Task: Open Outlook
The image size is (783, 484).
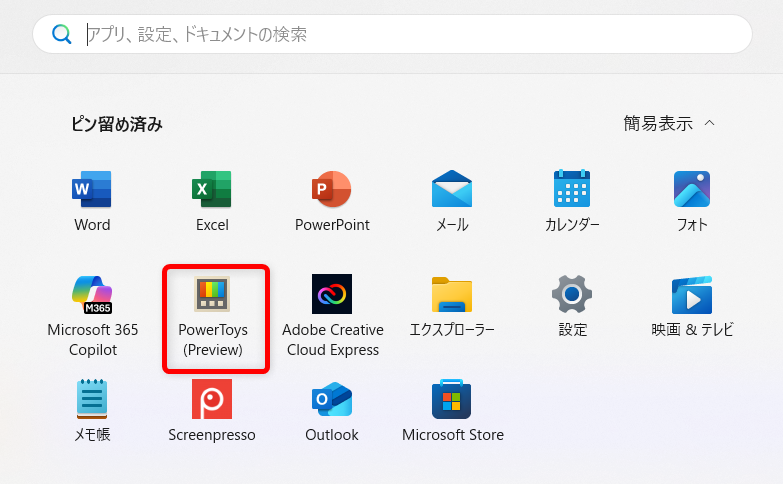Action: 332,411
